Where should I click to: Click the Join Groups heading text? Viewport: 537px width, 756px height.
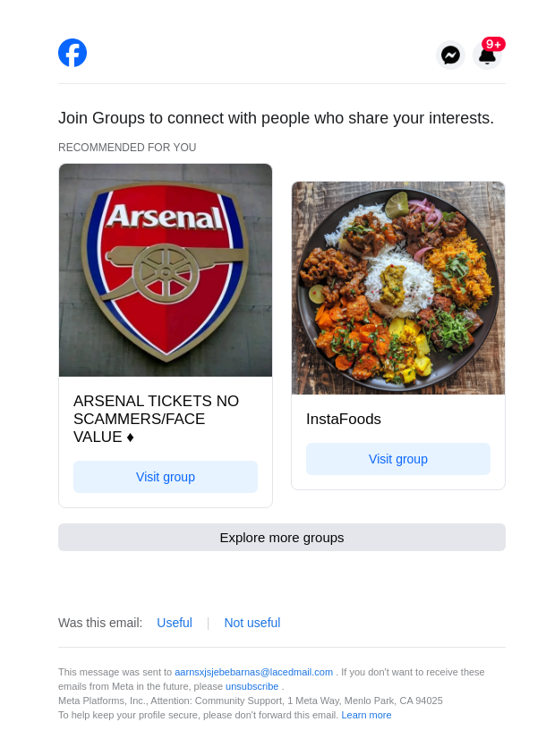point(276,118)
